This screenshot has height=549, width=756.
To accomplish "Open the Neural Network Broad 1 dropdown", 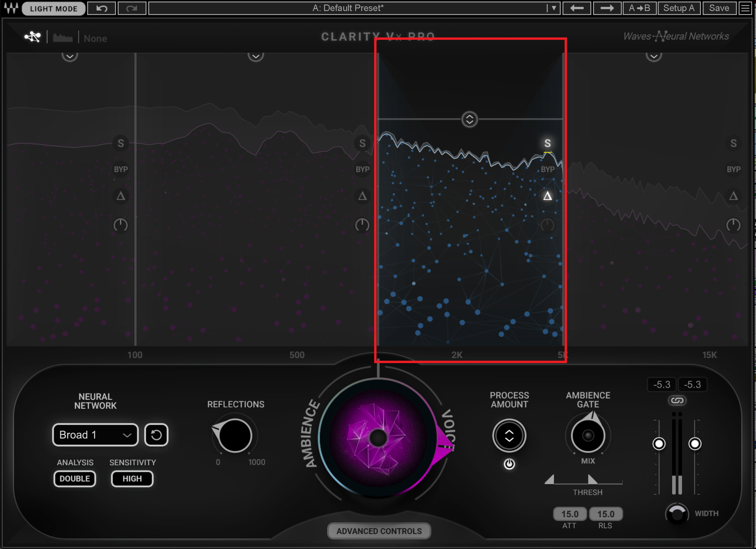I will tap(95, 435).
